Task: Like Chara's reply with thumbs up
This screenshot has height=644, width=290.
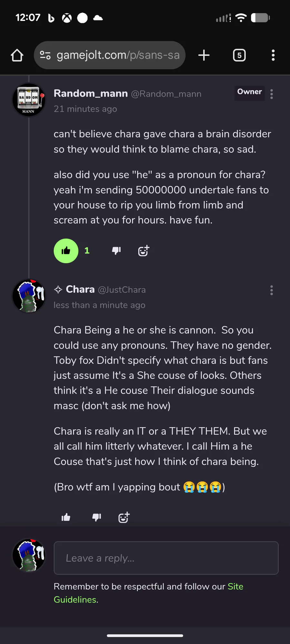Action: click(x=66, y=517)
